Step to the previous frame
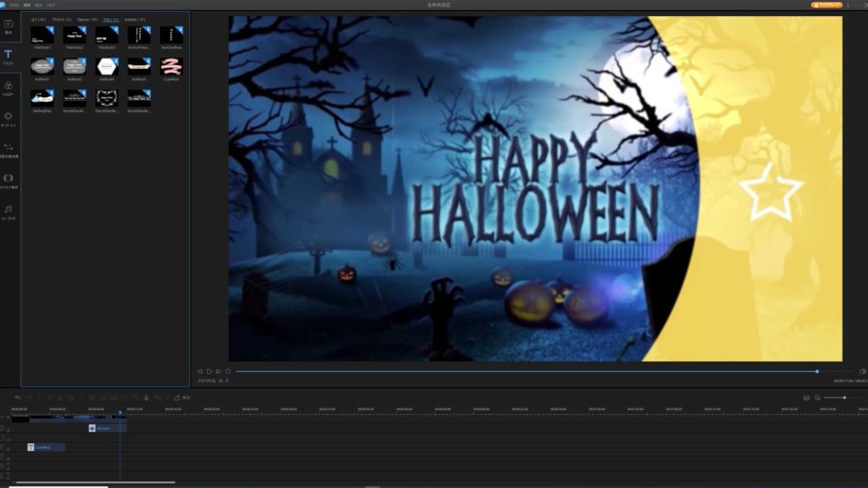The image size is (868, 488). (x=200, y=371)
